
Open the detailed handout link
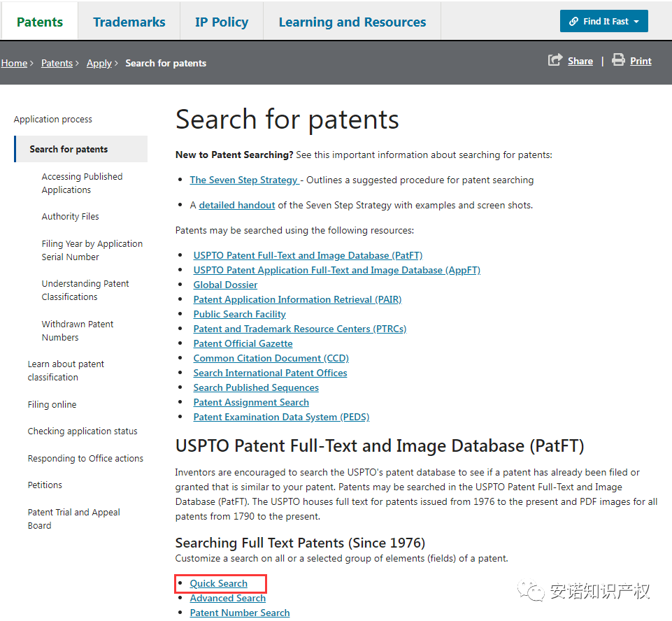click(237, 206)
